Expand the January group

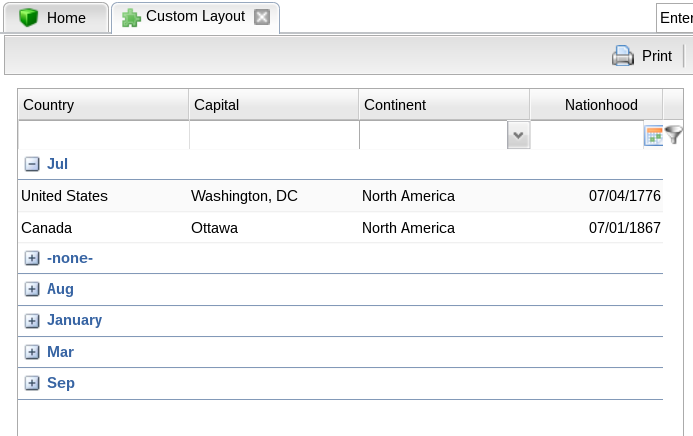[x=32, y=321]
